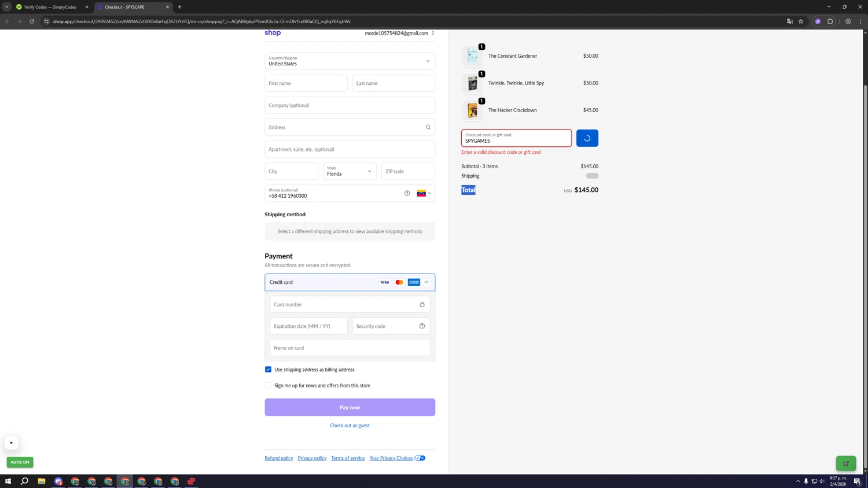Click the Pay now button
The height and width of the screenshot is (488, 868).
pos(350,408)
